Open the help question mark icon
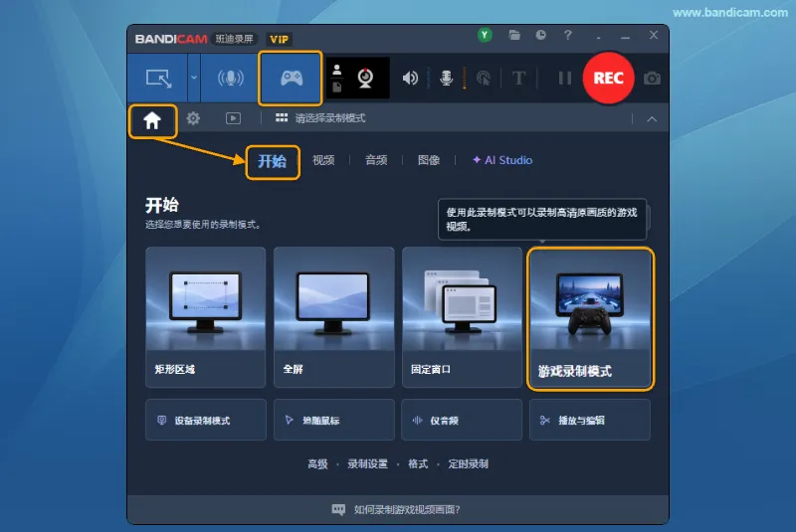This screenshot has height=532, width=796. 568,35
